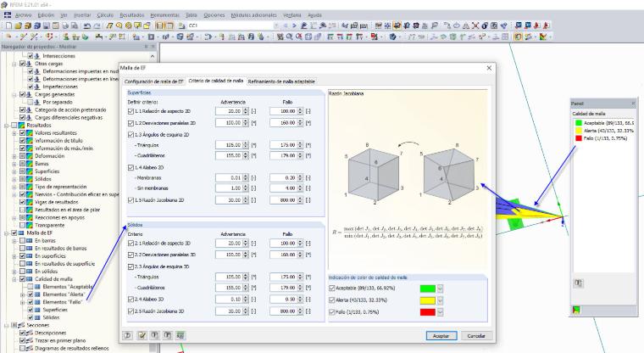Expand the Deformación tree node
Image resolution: width=644 pixels, height=353 pixels.
pos(14,156)
